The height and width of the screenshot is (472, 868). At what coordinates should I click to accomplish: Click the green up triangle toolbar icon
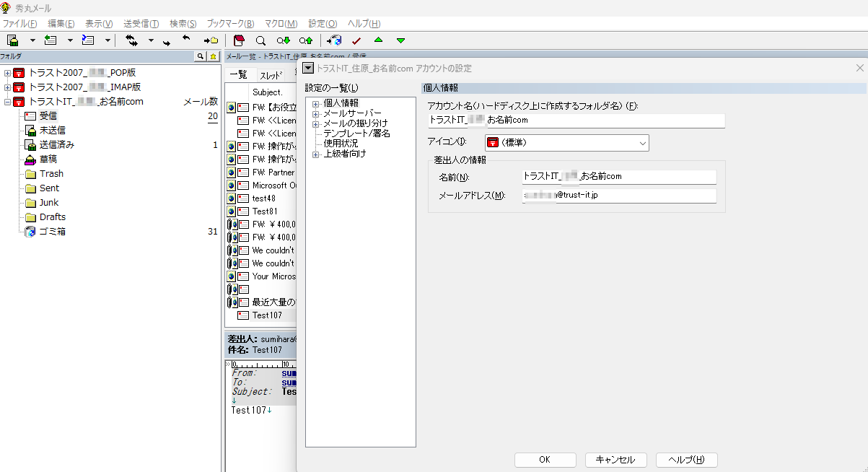pos(378,40)
